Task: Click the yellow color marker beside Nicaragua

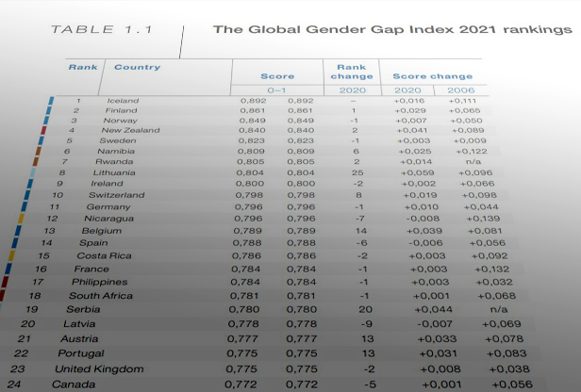Action: pos(22,219)
